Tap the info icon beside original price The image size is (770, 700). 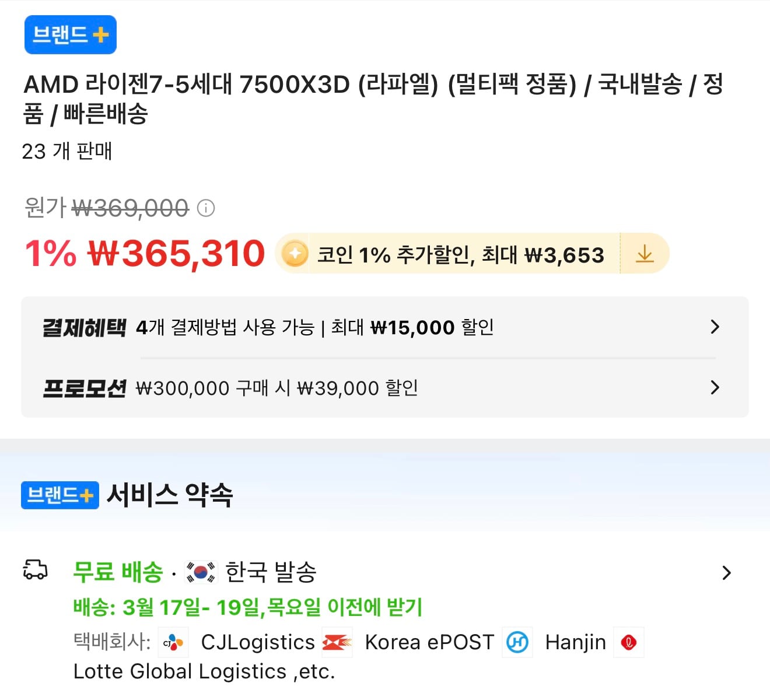click(x=206, y=208)
